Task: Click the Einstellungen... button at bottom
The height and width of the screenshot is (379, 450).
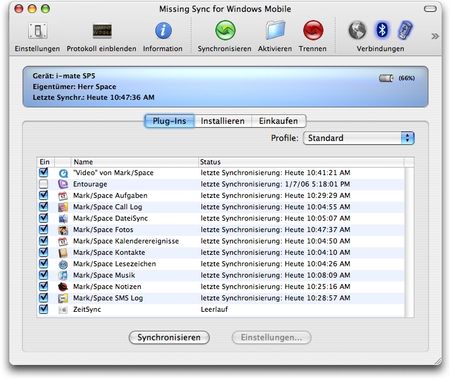Action: point(272,337)
